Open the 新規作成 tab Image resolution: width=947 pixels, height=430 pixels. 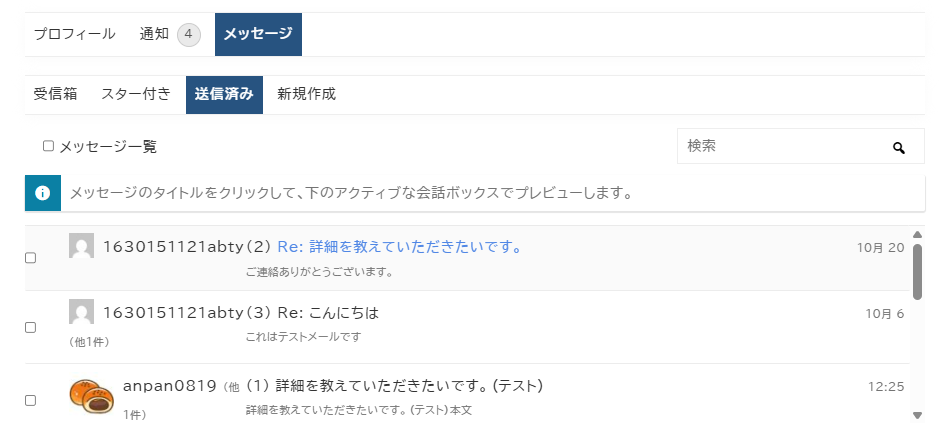[x=306, y=95]
